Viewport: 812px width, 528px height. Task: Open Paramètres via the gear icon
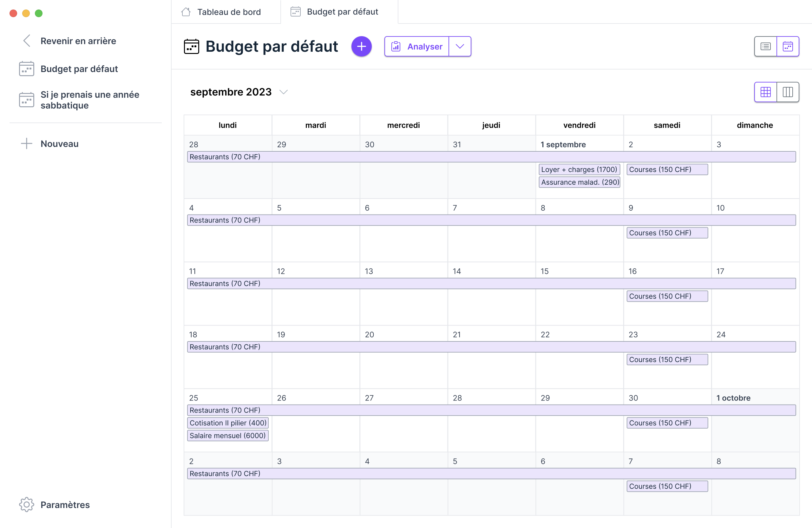pos(27,505)
